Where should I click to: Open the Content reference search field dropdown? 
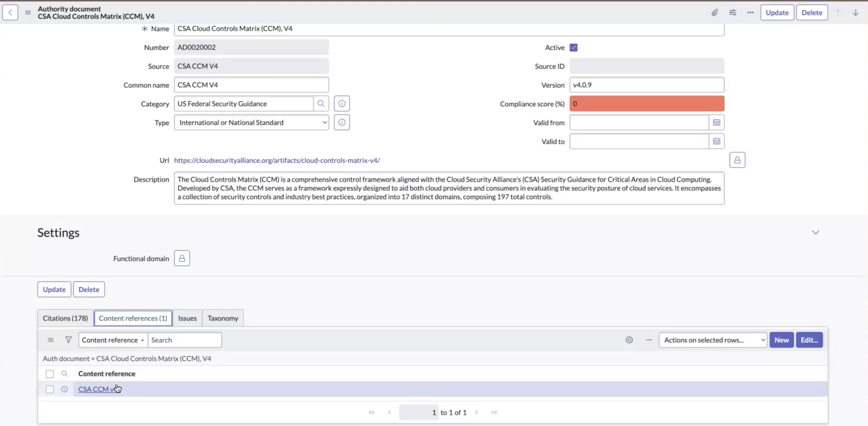coord(113,340)
